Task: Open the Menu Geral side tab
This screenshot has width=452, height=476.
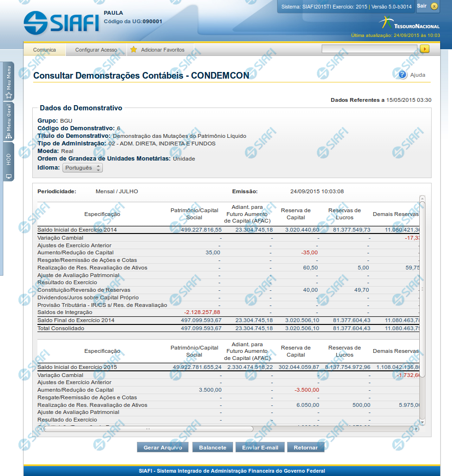Action: point(9,122)
